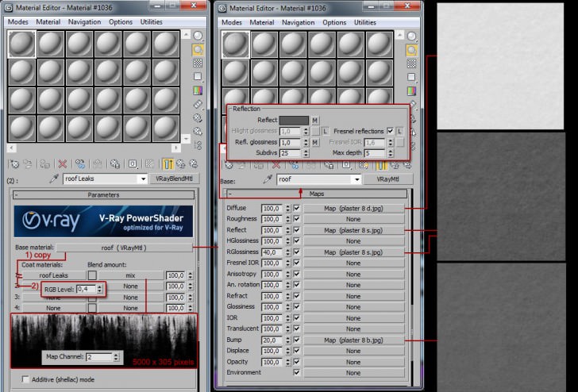Toggle Backlight icon in left window
The image size is (578, 392).
[198, 49]
